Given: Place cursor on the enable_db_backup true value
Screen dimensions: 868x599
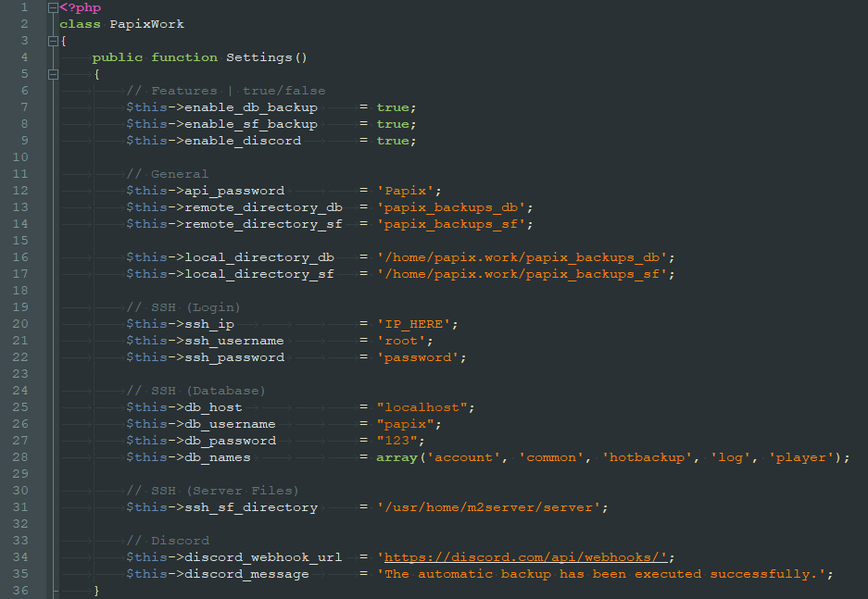Looking at the screenshot, I should 392,107.
